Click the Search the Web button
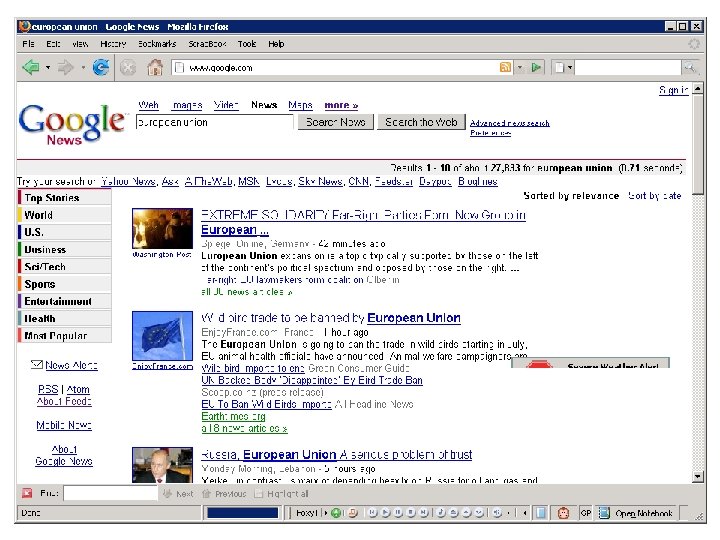Screen dimensions: 720x540 pos(421,122)
